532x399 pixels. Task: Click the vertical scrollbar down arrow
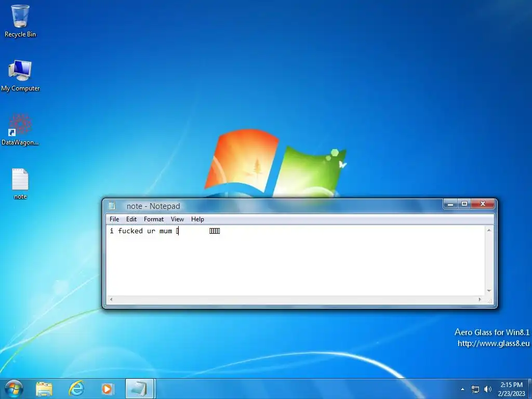click(489, 291)
